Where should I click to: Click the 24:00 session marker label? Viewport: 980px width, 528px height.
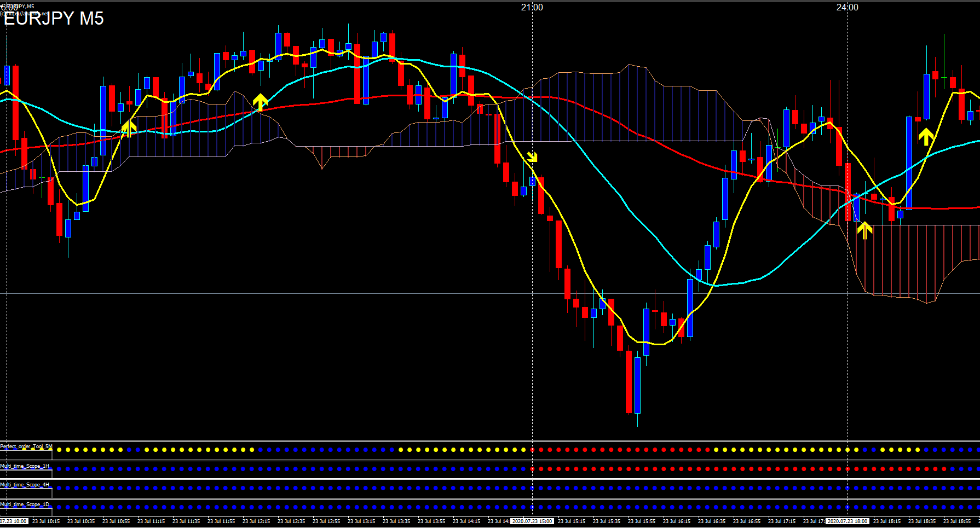(848, 8)
